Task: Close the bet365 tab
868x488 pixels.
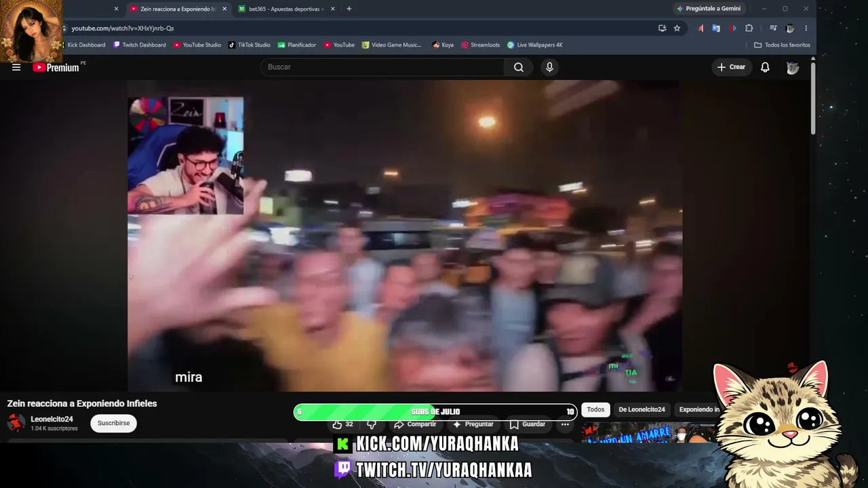Action: [x=334, y=9]
